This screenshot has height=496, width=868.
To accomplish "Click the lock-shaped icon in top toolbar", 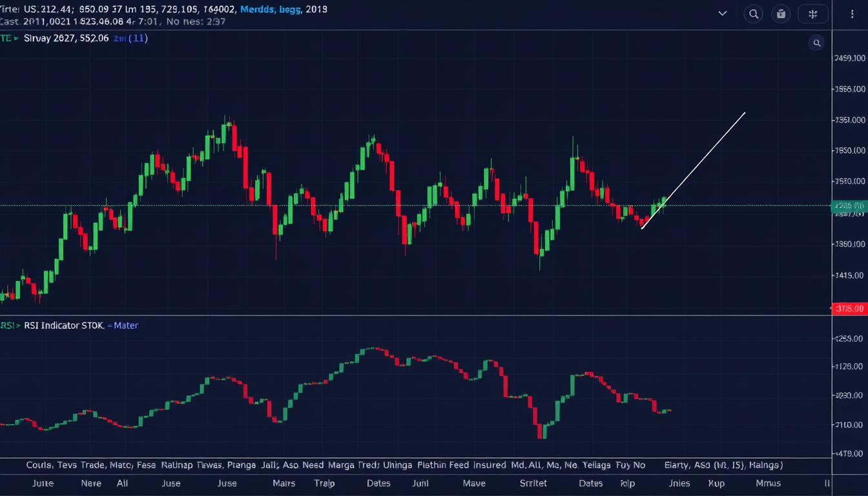I will (x=781, y=14).
